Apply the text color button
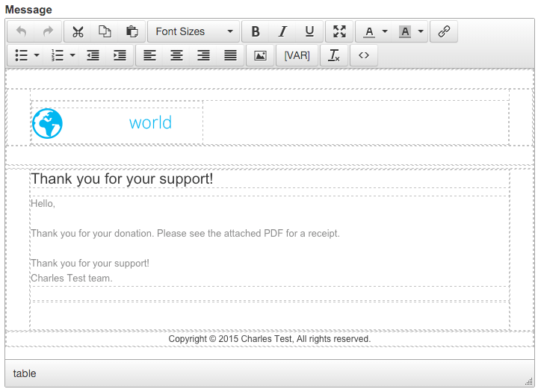This screenshot has width=538, height=392. pyautogui.click(x=369, y=31)
